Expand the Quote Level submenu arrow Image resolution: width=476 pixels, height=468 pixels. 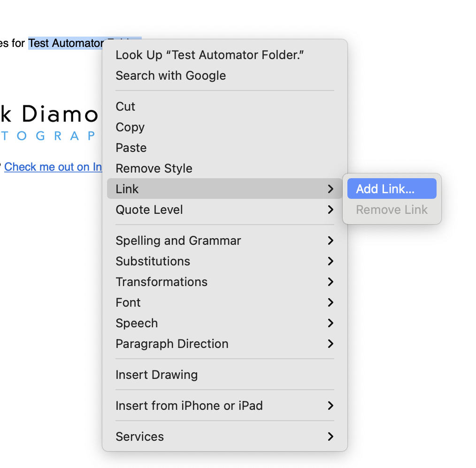(x=330, y=210)
